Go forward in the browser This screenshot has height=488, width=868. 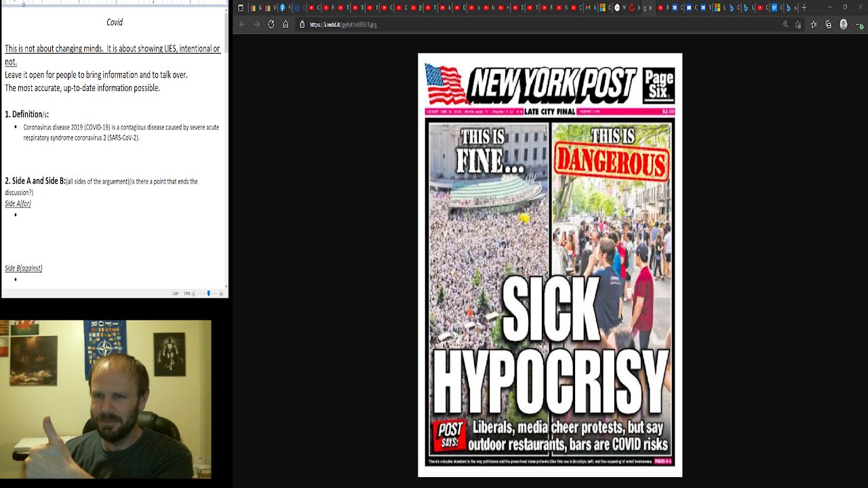(256, 24)
